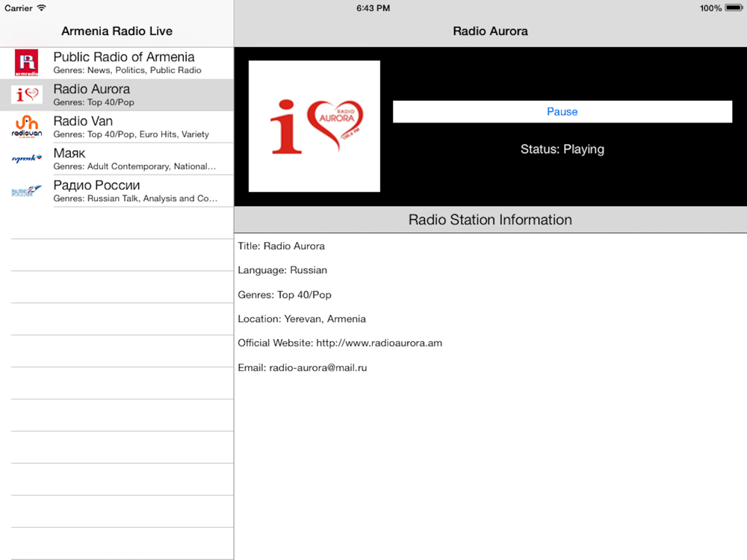Open the official website radioaurora.am link
This screenshot has width=747, height=560.
pyautogui.click(x=379, y=343)
